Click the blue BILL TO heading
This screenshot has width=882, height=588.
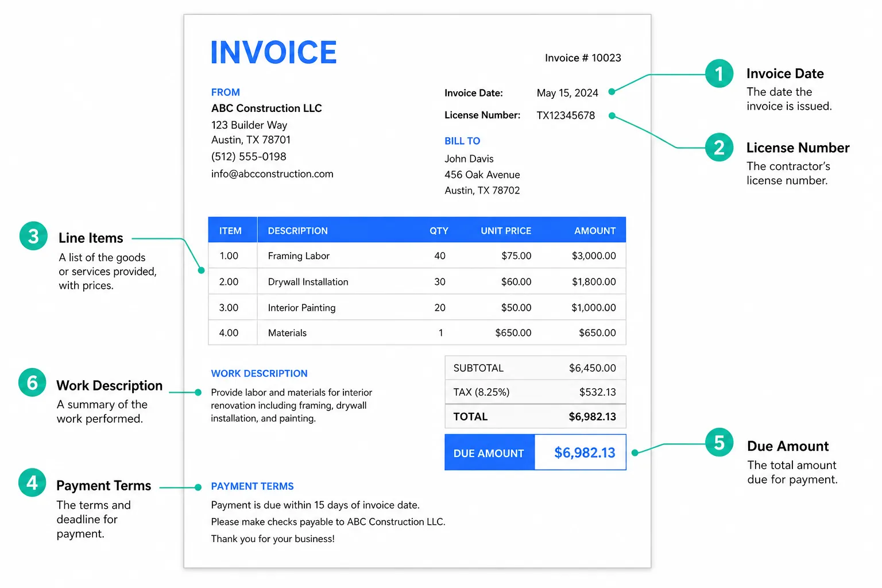(x=462, y=141)
